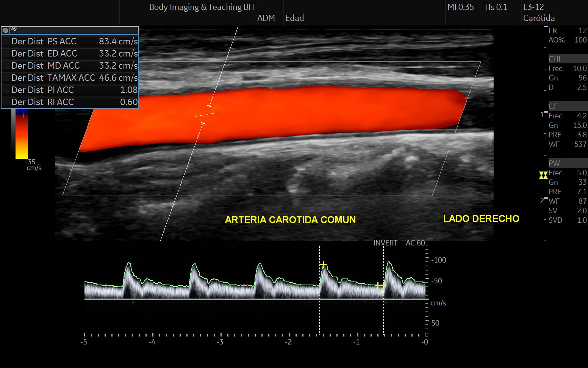
Task: Click the gray circle icon on measurement panel
Action: click(5, 30)
